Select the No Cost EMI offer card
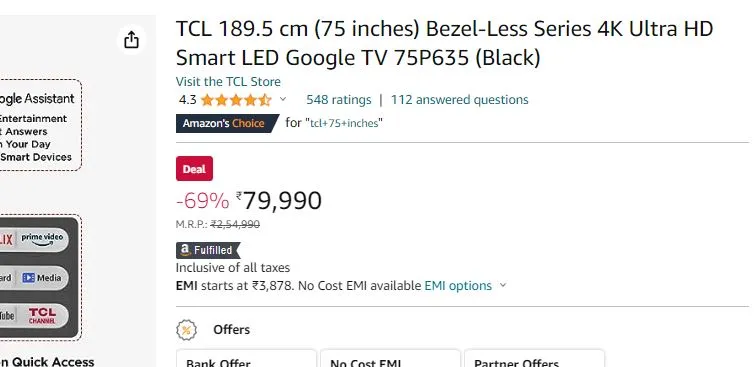The height and width of the screenshot is (367, 754). pyautogui.click(x=390, y=358)
